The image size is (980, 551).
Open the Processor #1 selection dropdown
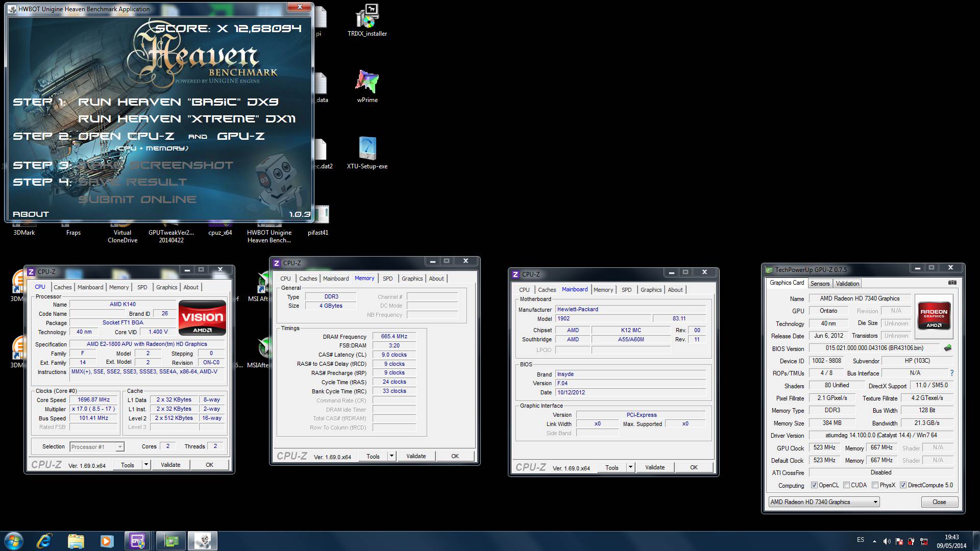[96, 447]
